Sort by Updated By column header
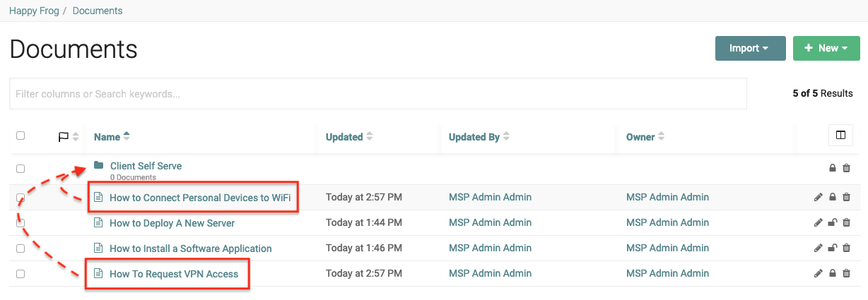Screen dimensions: 868x300 click(x=474, y=137)
